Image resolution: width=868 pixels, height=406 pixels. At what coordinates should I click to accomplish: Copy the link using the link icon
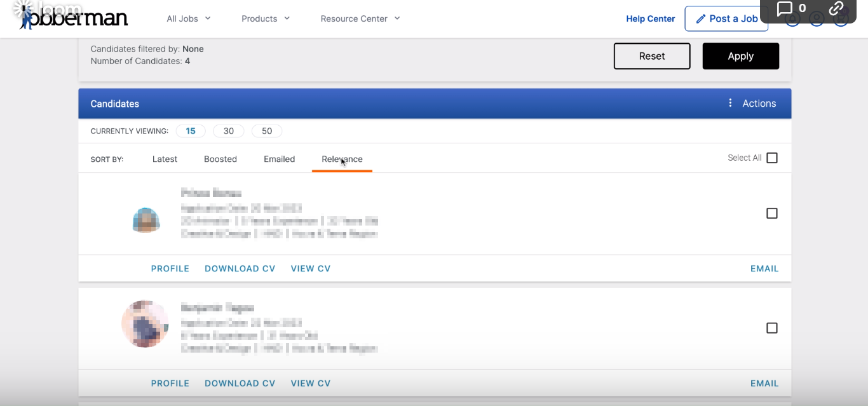[836, 9]
